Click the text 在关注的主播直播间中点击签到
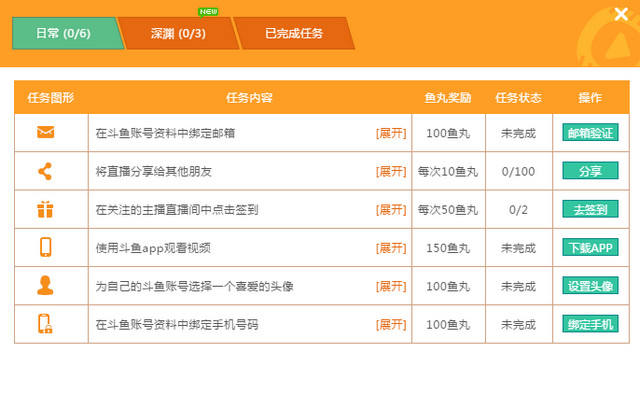 [x=177, y=210]
